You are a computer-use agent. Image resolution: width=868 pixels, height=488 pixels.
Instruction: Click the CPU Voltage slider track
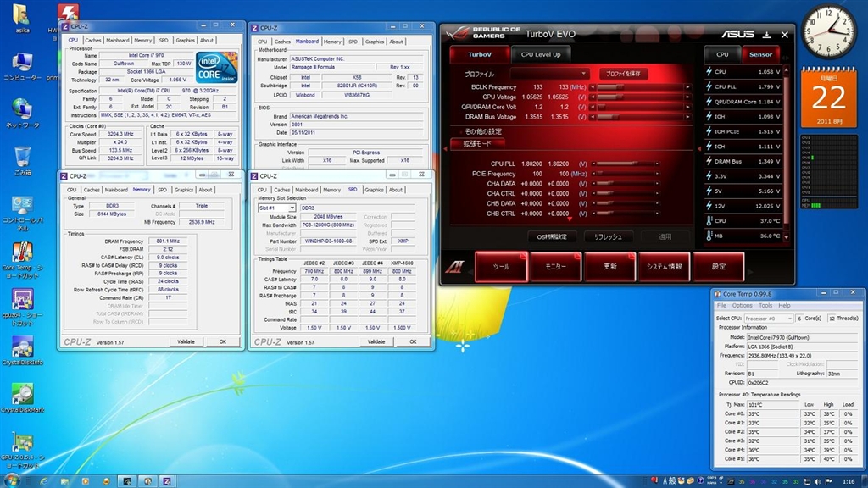point(640,97)
